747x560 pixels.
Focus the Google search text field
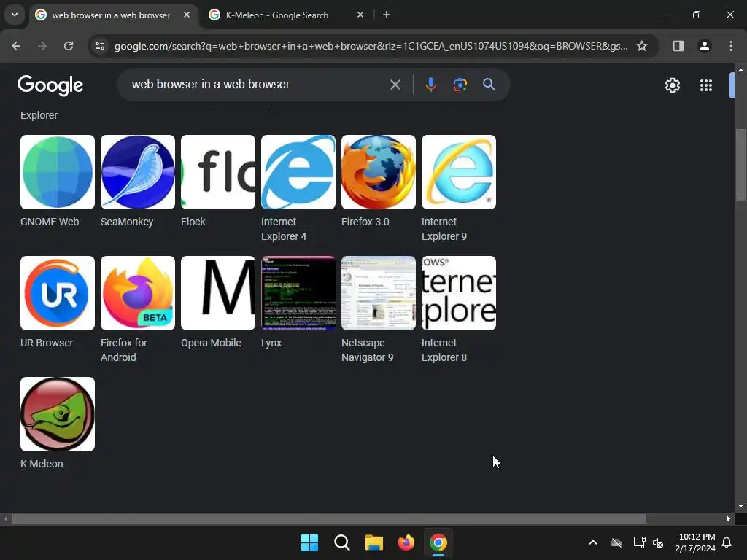(x=258, y=85)
